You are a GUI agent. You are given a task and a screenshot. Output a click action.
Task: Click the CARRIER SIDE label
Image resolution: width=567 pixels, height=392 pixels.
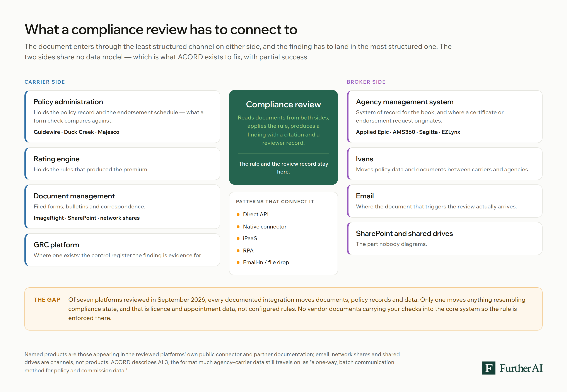tap(45, 82)
